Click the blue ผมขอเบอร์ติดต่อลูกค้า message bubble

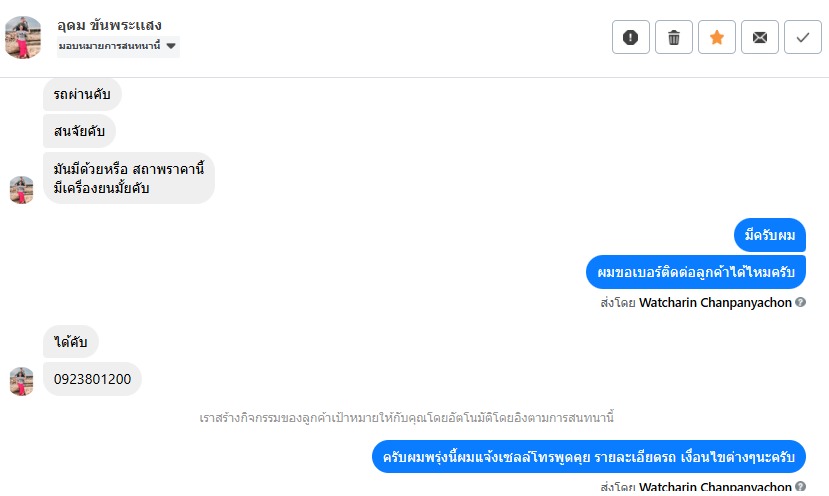point(695,272)
